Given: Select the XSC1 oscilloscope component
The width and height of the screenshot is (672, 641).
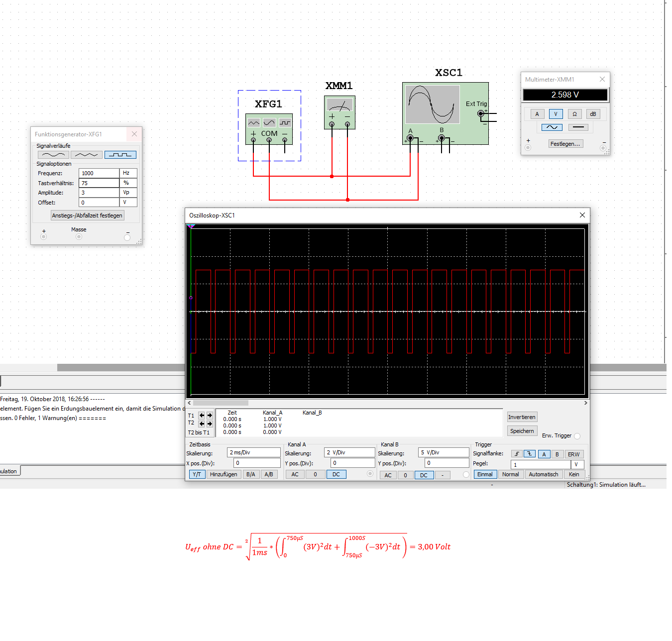Looking at the screenshot, I should [x=445, y=113].
